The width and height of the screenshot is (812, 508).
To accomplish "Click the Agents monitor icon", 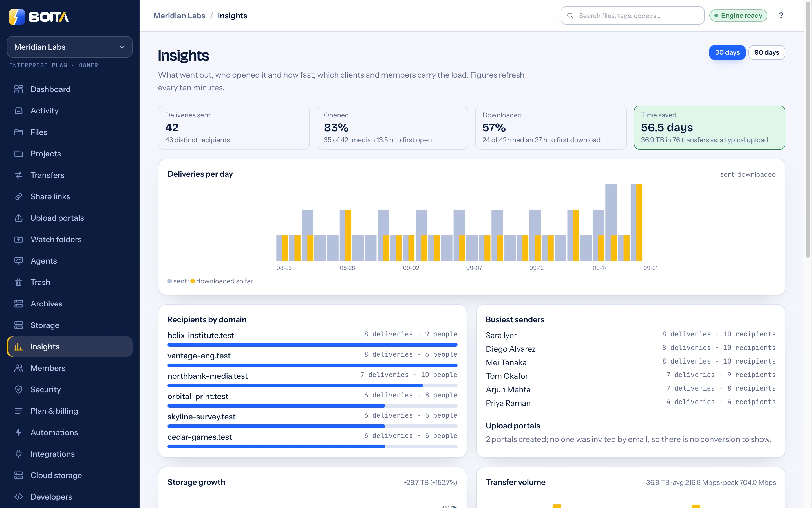I will 18,261.
